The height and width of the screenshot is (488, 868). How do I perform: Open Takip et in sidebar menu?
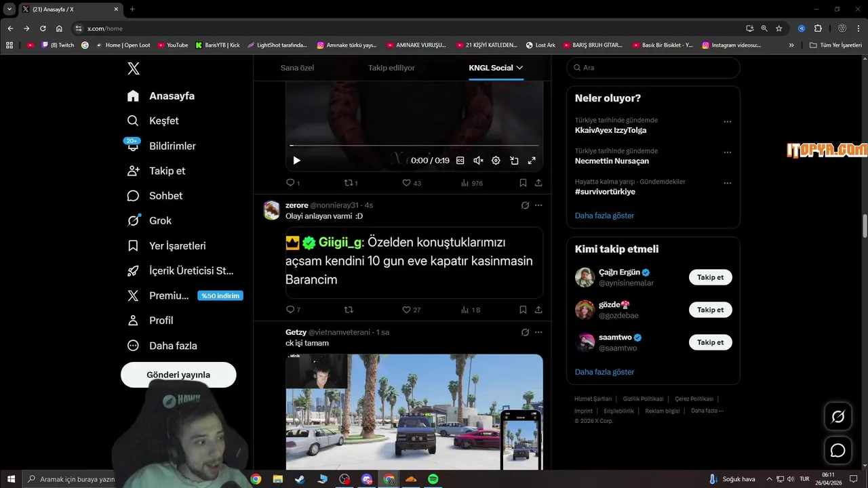pos(156,171)
